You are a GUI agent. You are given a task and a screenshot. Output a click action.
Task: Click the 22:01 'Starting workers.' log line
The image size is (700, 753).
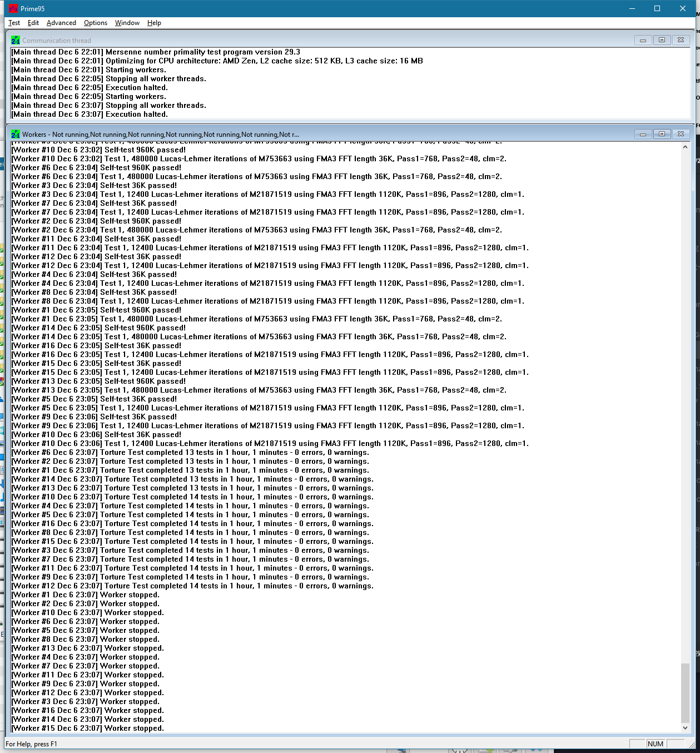pos(88,70)
